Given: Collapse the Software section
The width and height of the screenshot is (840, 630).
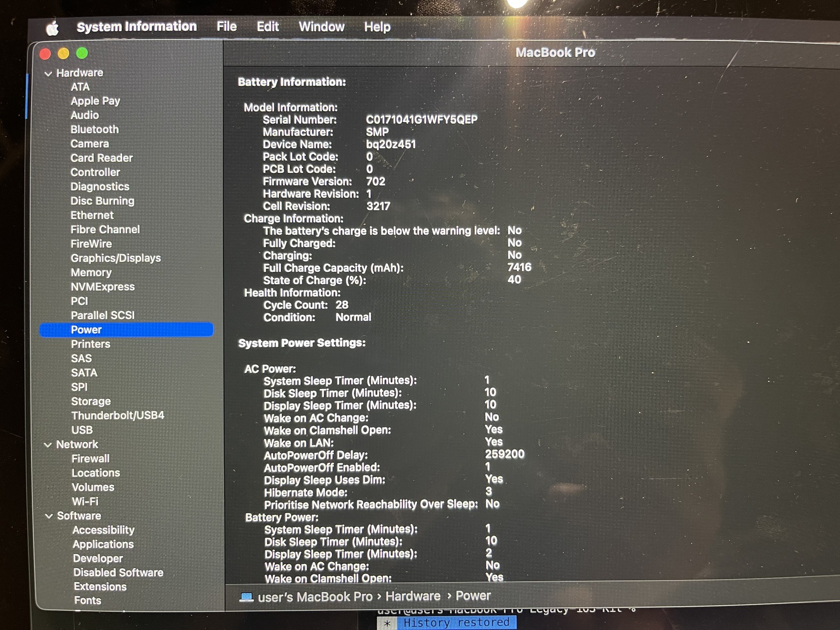Looking at the screenshot, I should 49,516.
